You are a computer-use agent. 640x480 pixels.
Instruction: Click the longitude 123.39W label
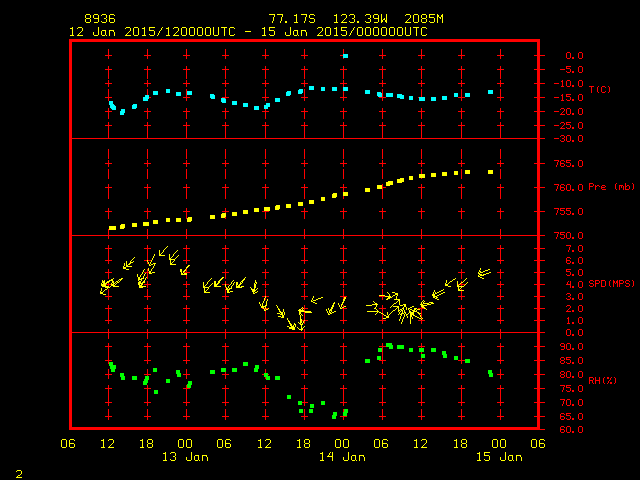click(360, 19)
